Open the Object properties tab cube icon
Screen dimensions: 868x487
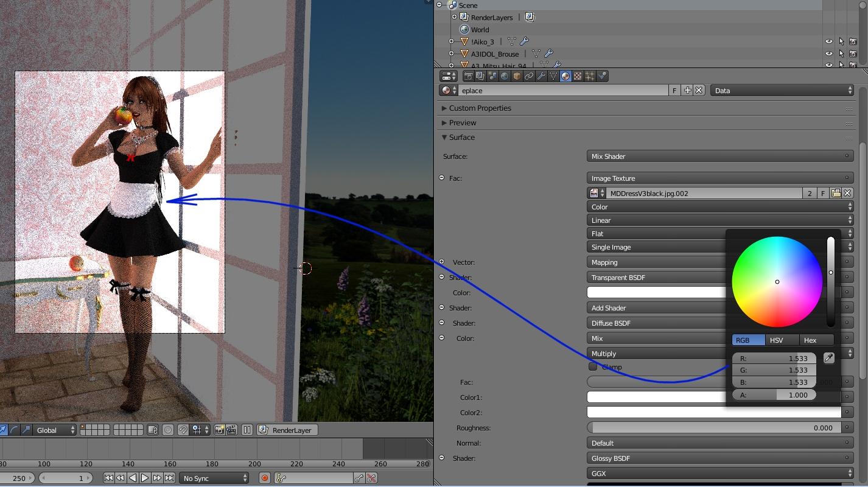tap(517, 76)
